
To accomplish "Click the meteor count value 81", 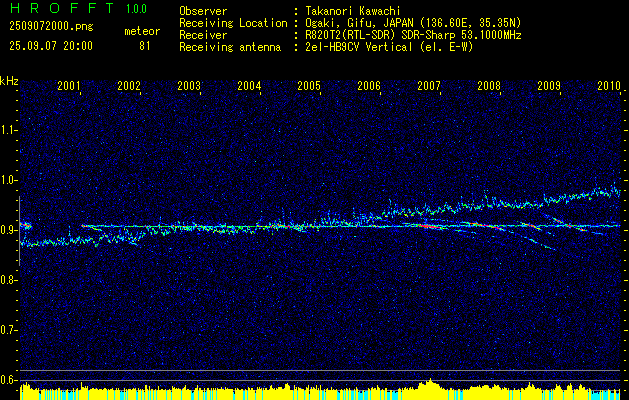I will pos(145,46).
